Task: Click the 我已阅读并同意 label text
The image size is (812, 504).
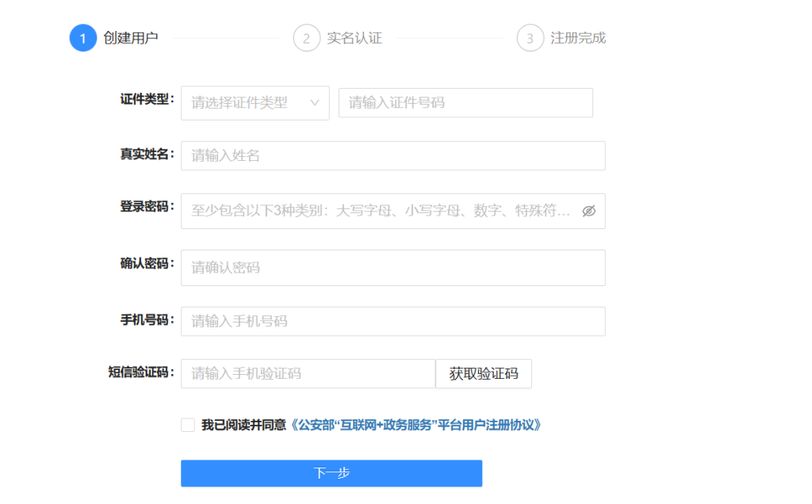Action: [243, 425]
